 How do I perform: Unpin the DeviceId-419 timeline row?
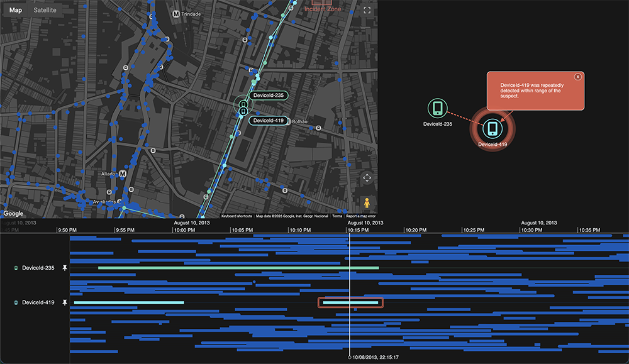pyautogui.click(x=65, y=302)
